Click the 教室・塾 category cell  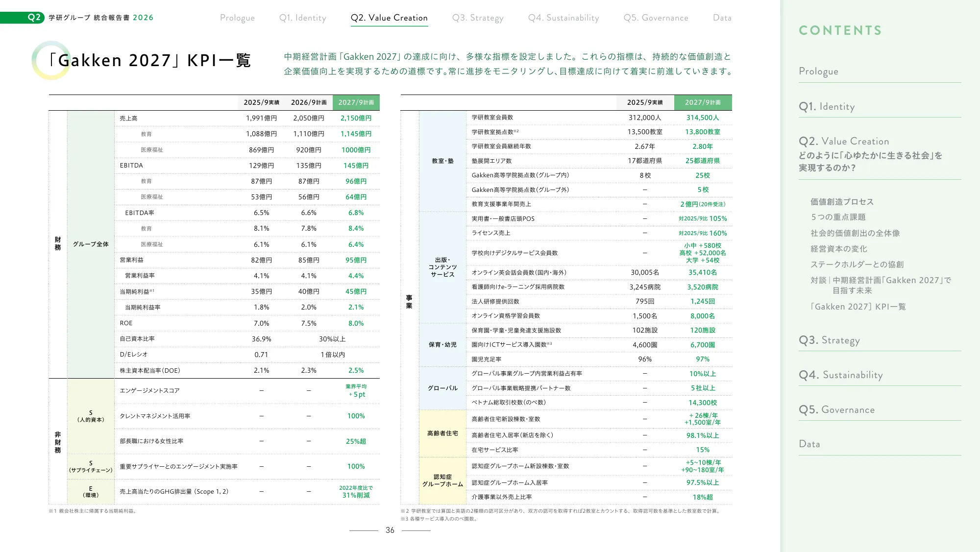tap(442, 161)
